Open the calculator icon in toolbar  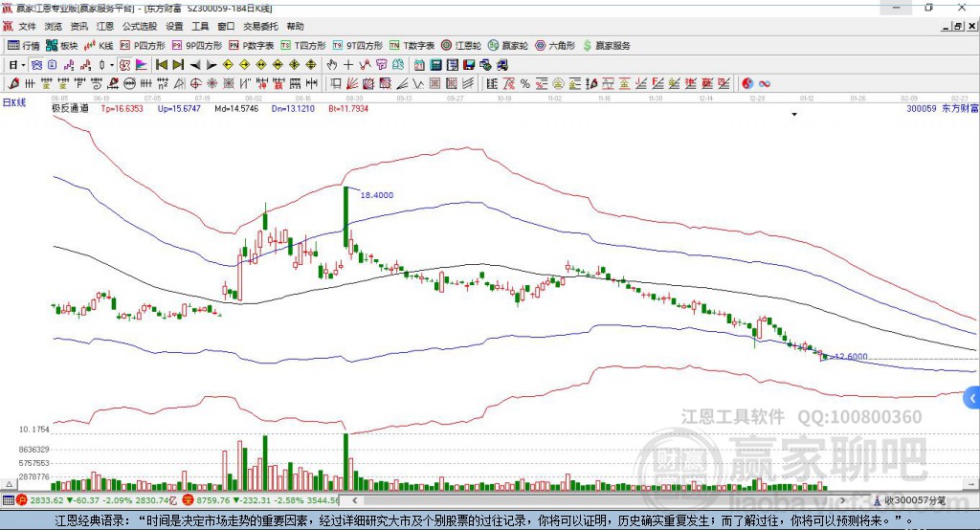point(435,65)
